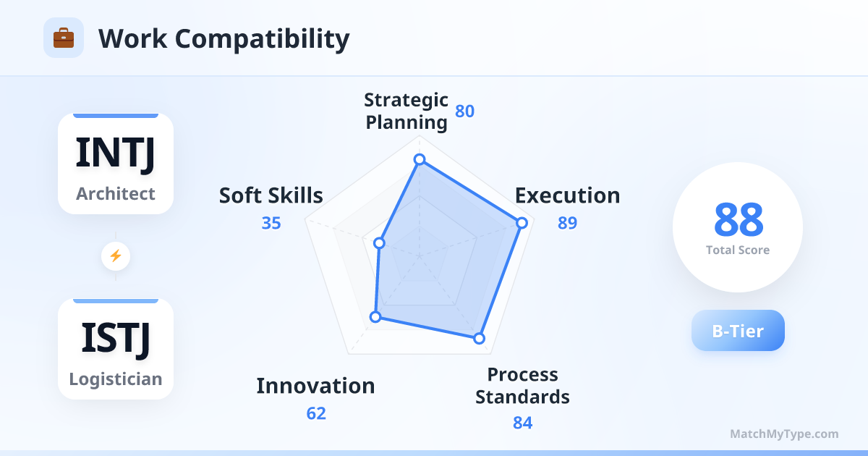Click the Execution score value 89
The height and width of the screenshot is (456, 868).
[567, 223]
